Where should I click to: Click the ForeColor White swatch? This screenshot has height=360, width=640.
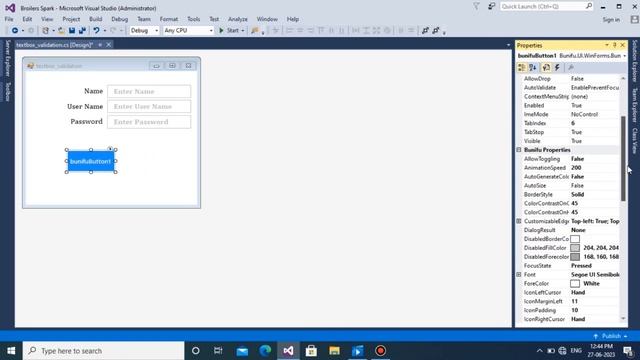point(575,283)
